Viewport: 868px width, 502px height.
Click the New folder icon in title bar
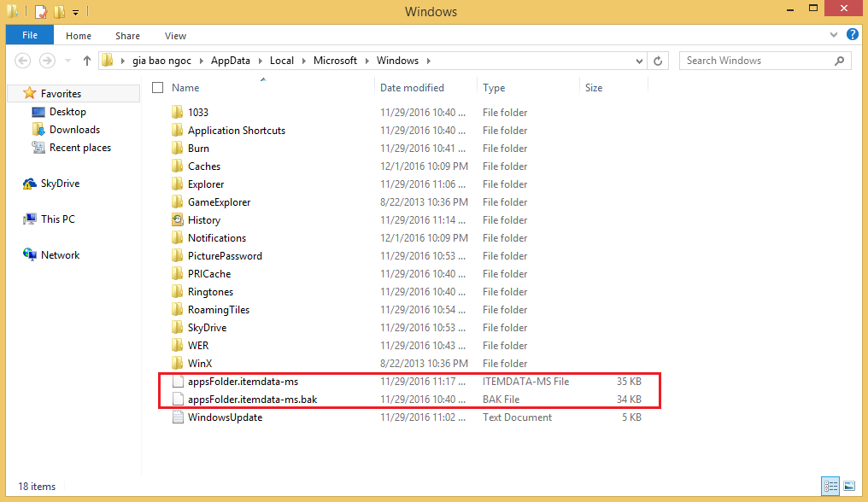59,12
